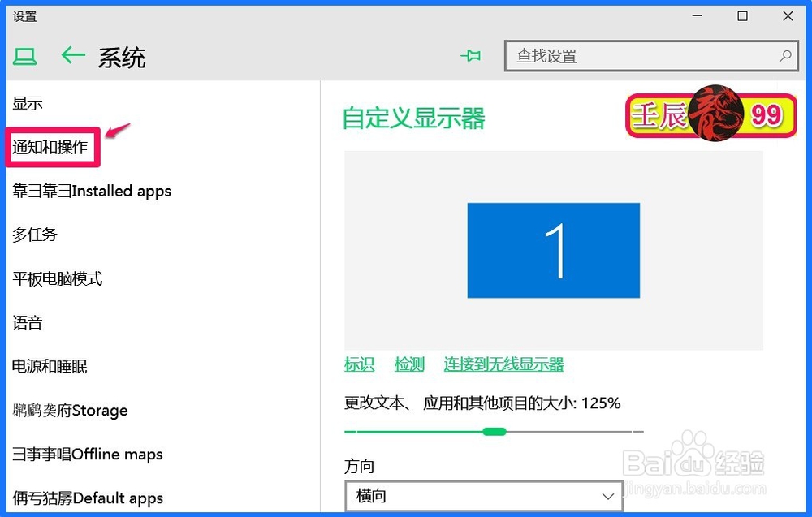Adjust the text size slider

click(495, 433)
